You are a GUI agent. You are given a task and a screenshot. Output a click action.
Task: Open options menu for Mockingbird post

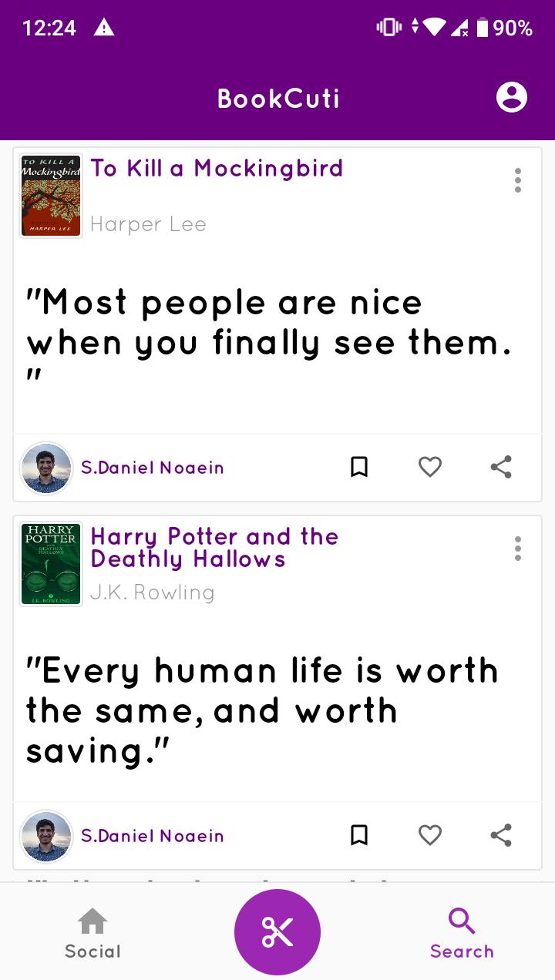click(518, 180)
